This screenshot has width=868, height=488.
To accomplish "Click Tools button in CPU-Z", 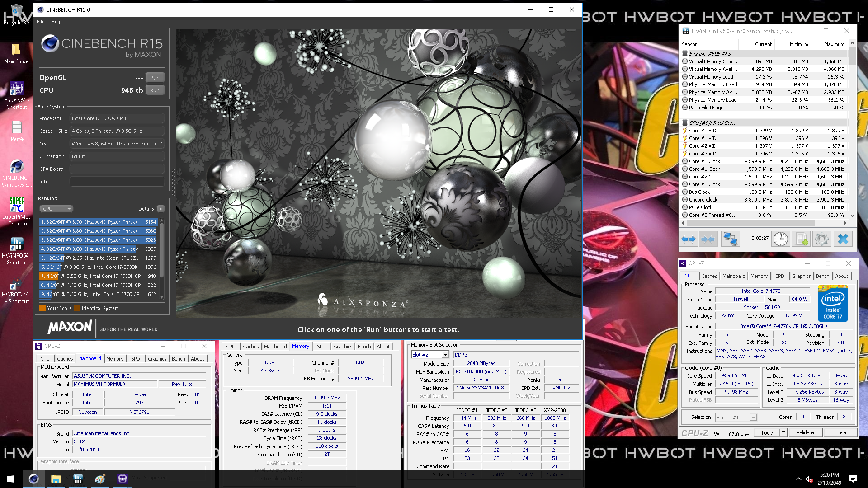I will [x=767, y=432].
